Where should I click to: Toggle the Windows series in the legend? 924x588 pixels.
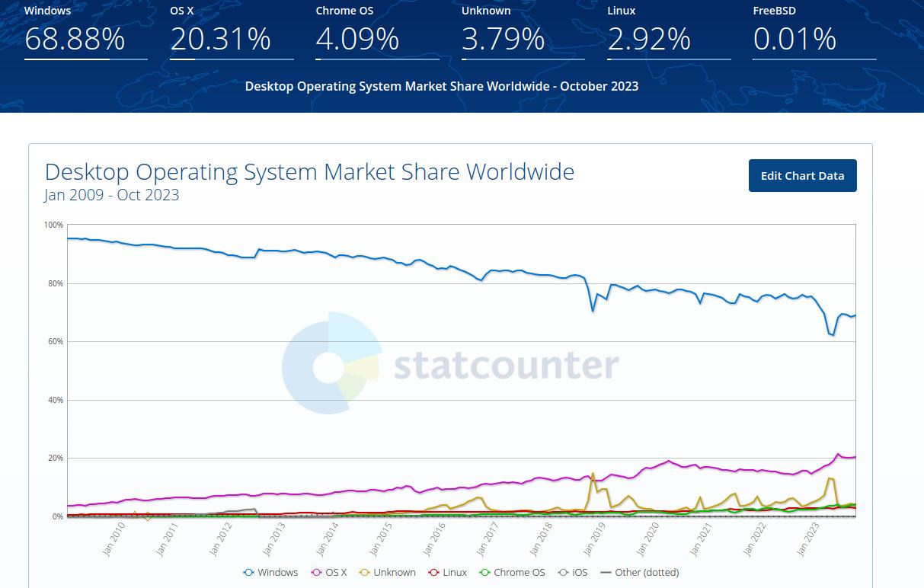click(271, 572)
